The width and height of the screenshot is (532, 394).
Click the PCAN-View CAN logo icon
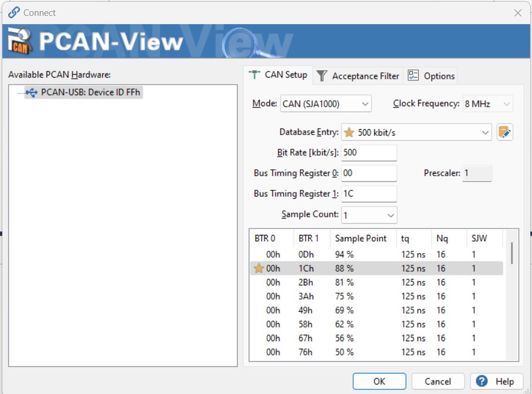pos(20,41)
